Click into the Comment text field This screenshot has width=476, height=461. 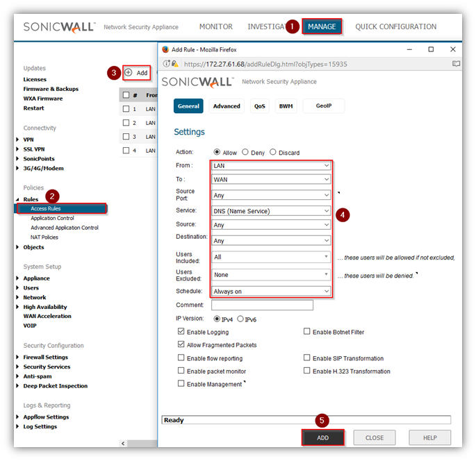click(x=262, y=305)
